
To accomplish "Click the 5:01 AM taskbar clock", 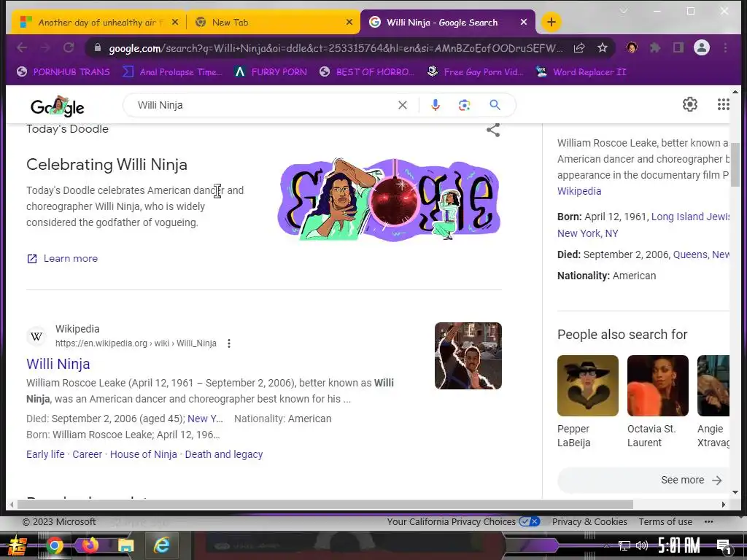I will 679,545.
